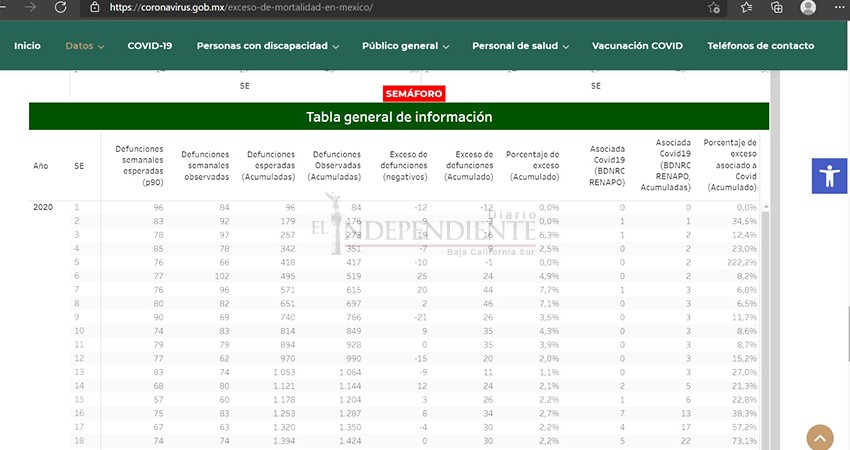Viewport: 850px width, 450px height.
Task: Click the table scrollbar up arrow
Action: point(765,207)
